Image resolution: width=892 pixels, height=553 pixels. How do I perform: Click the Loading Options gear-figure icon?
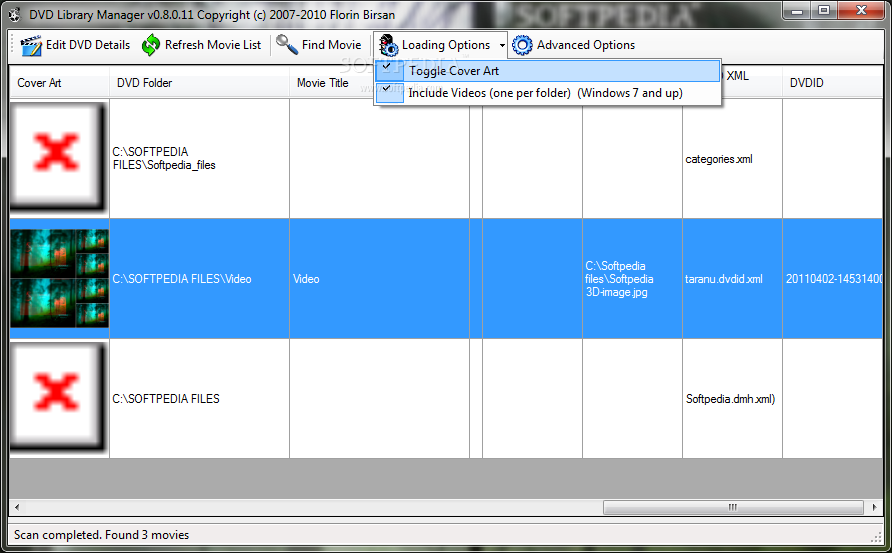389,45
